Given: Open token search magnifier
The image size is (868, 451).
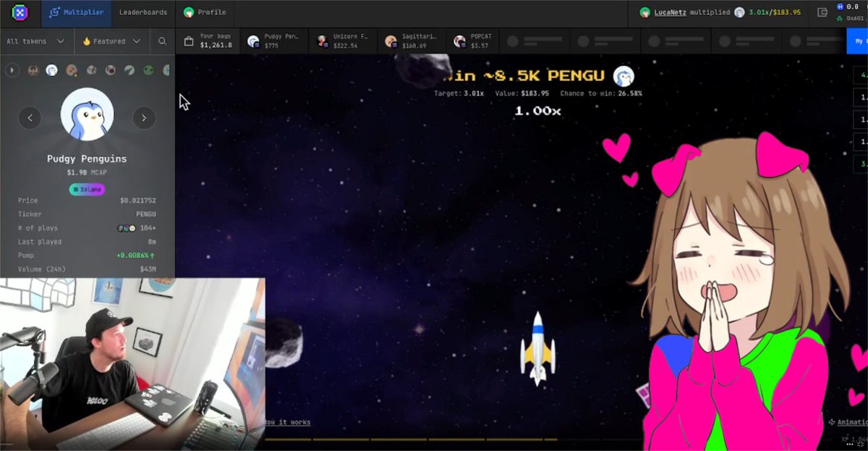Looking at the screenshot, I should tap(162, 41).
